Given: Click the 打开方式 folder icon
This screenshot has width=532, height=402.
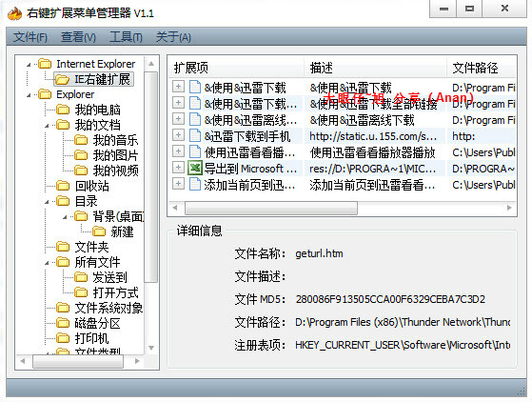Looking at the screenshot, I should tap(81, 292).
